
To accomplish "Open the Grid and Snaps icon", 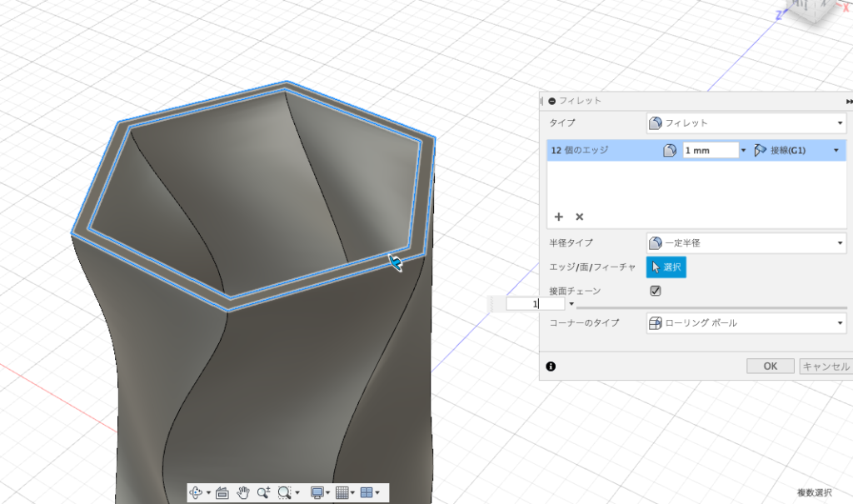I will 342,493.
